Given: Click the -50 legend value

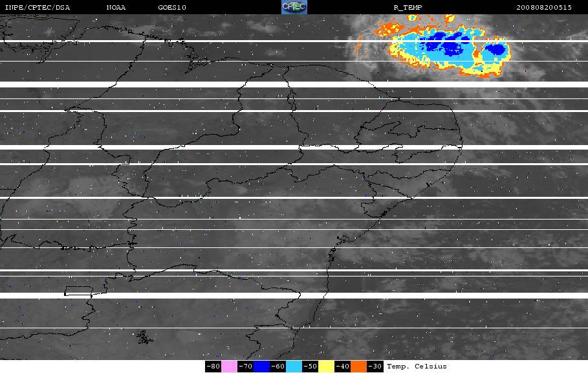Looking at the screenshot, I should (310, 367).
